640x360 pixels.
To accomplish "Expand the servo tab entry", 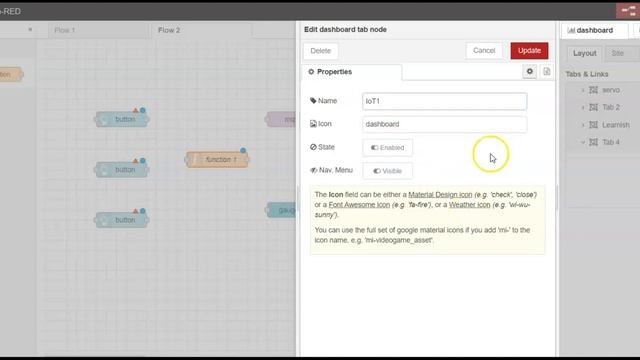I will click(x=583, y=90).
